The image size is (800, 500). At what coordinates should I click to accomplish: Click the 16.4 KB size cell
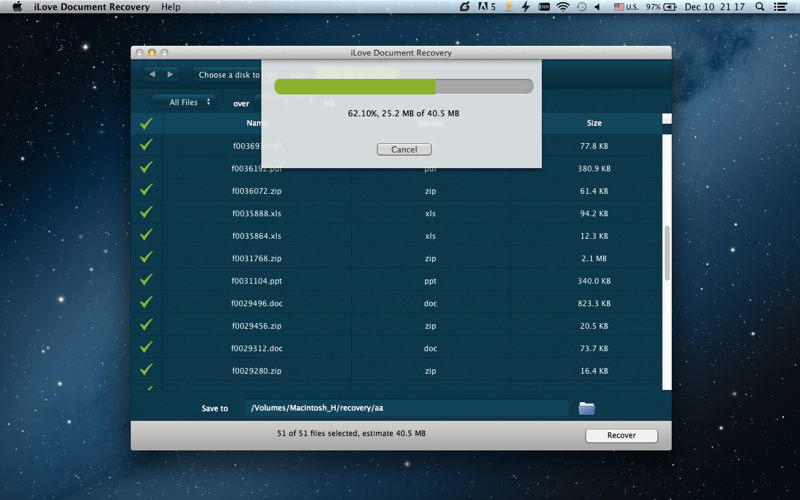[594, 371]
